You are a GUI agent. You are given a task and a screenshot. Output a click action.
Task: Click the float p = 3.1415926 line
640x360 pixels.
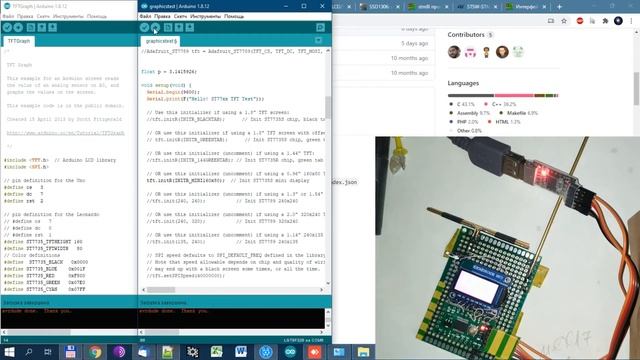coord(169,72)
